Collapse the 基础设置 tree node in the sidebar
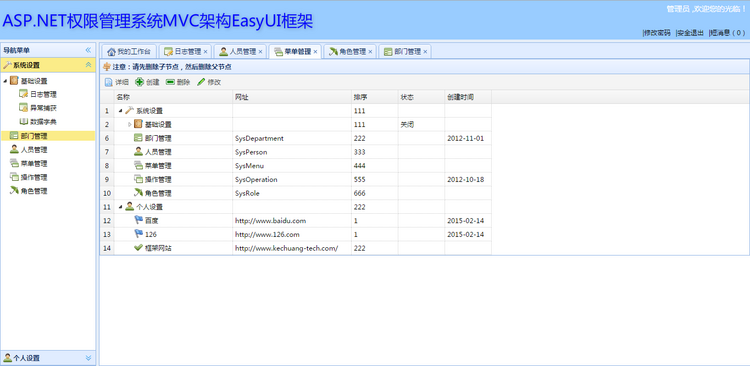The height and width of the screenshot is (366, 750). pyautogui.click(x=5, y=81)
